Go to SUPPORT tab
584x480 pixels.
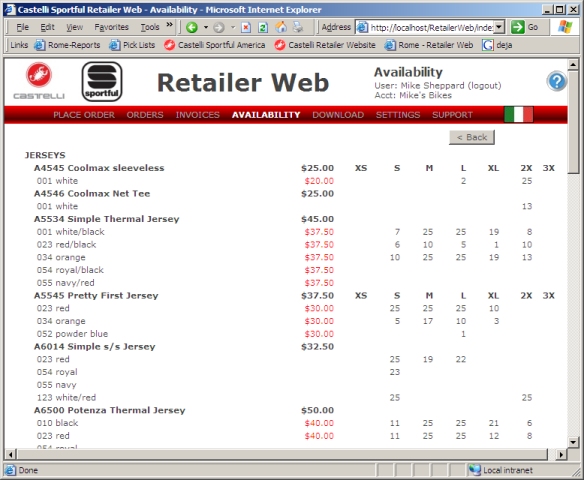tap(452, 115)
